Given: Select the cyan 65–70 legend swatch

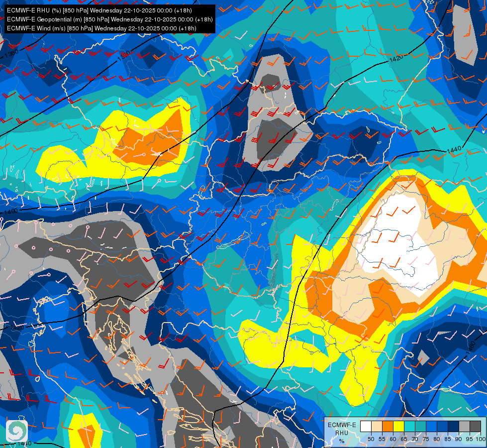Looking at the screenshot, I should click(410, 426).
